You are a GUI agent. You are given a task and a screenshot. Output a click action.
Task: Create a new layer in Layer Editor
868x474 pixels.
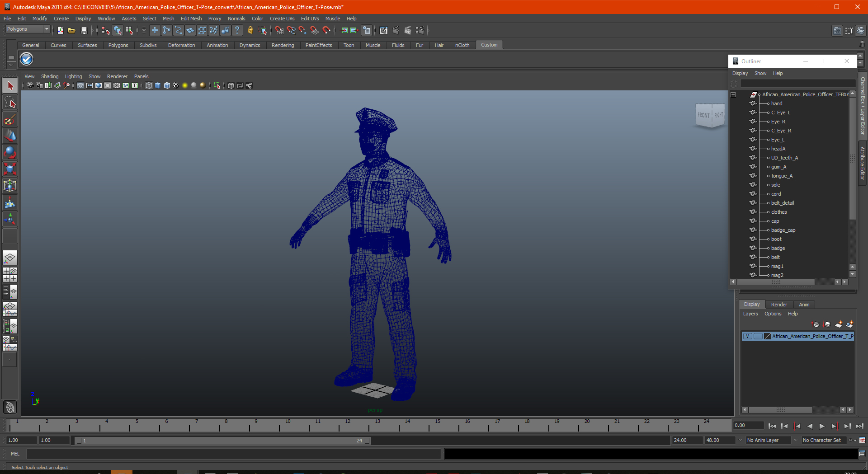[838, 324]
